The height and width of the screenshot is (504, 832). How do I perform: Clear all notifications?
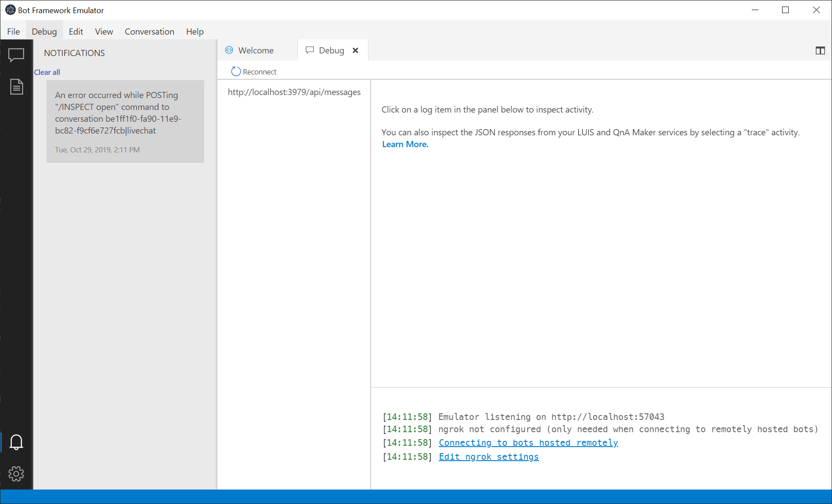[47, 72]
